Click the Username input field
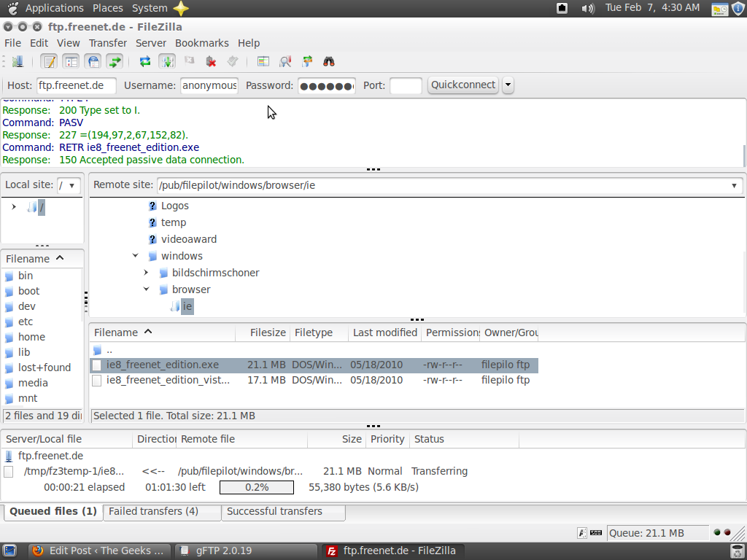 click(x=209, y=86)
